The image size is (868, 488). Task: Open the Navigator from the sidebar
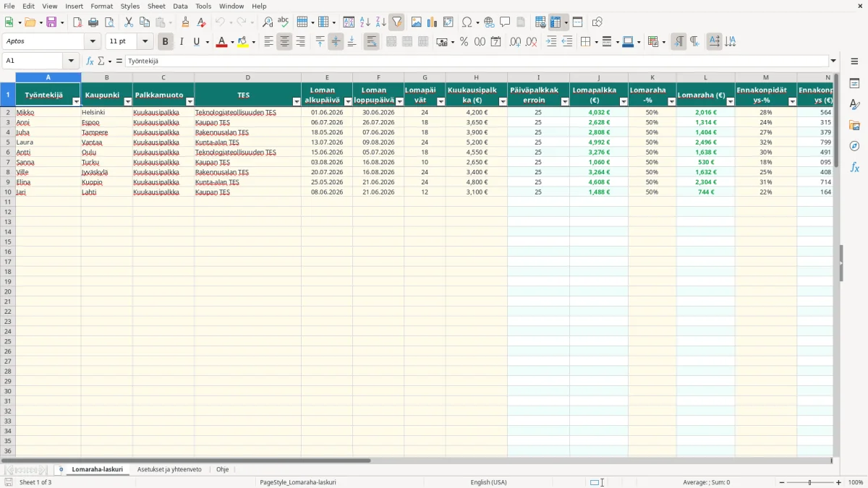click(x=854, y=146)
